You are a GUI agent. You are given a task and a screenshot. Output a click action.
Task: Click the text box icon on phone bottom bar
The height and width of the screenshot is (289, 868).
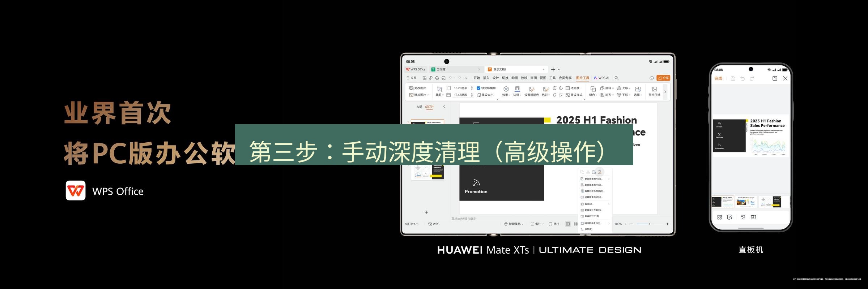(x=753, y=217)
